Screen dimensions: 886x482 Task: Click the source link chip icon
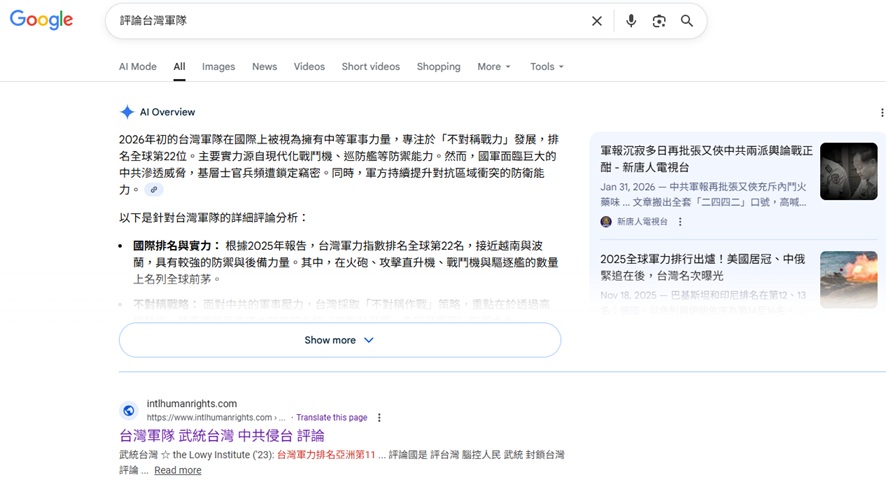pyautogui.click(x=153, y=190)
